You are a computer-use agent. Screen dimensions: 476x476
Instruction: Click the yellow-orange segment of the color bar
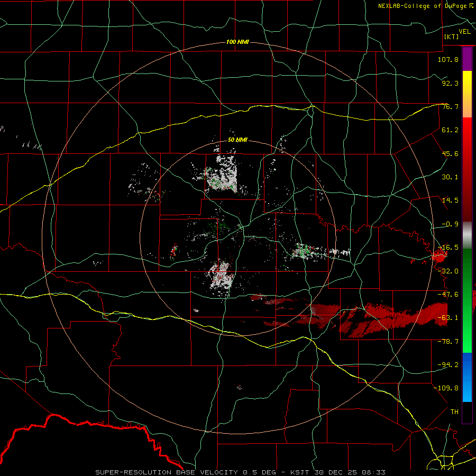click(x=467, y=94)
